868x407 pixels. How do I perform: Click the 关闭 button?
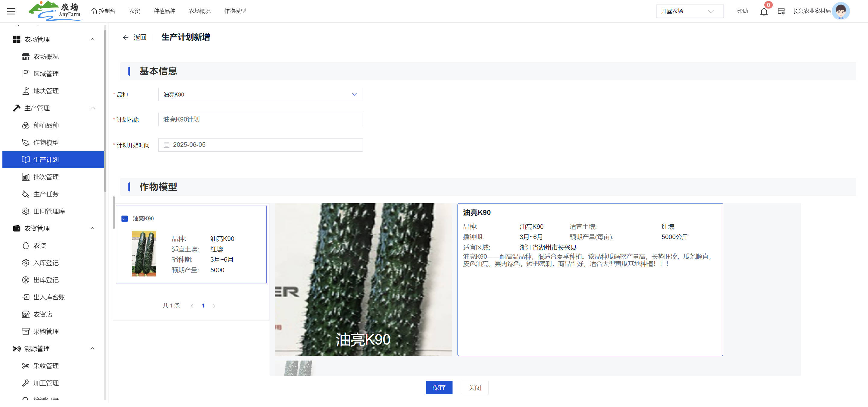click(474, 387)
